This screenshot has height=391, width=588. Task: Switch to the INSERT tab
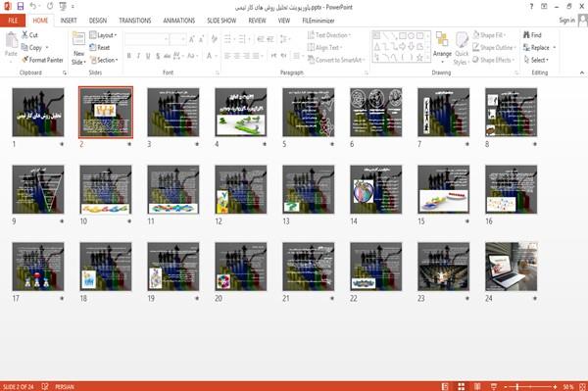(69, 21)
